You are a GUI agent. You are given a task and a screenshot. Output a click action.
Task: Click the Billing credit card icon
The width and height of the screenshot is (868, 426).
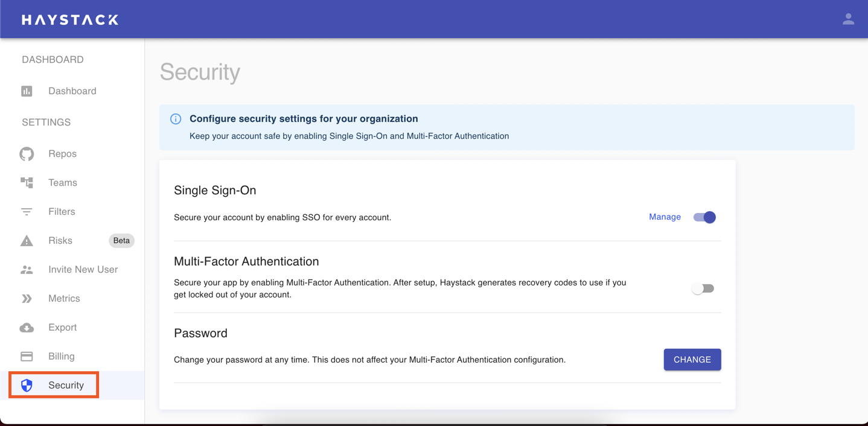pos(27,357)
